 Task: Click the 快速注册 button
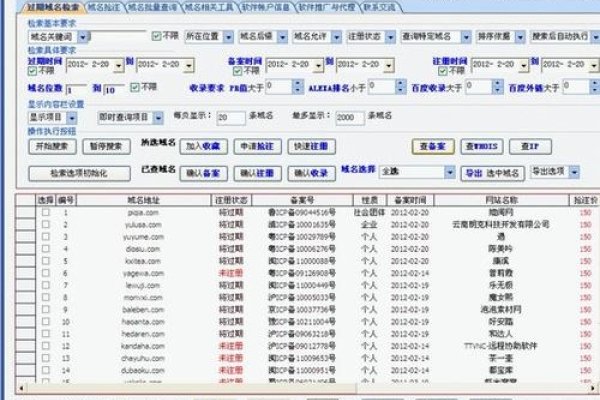tap(311, 146)
